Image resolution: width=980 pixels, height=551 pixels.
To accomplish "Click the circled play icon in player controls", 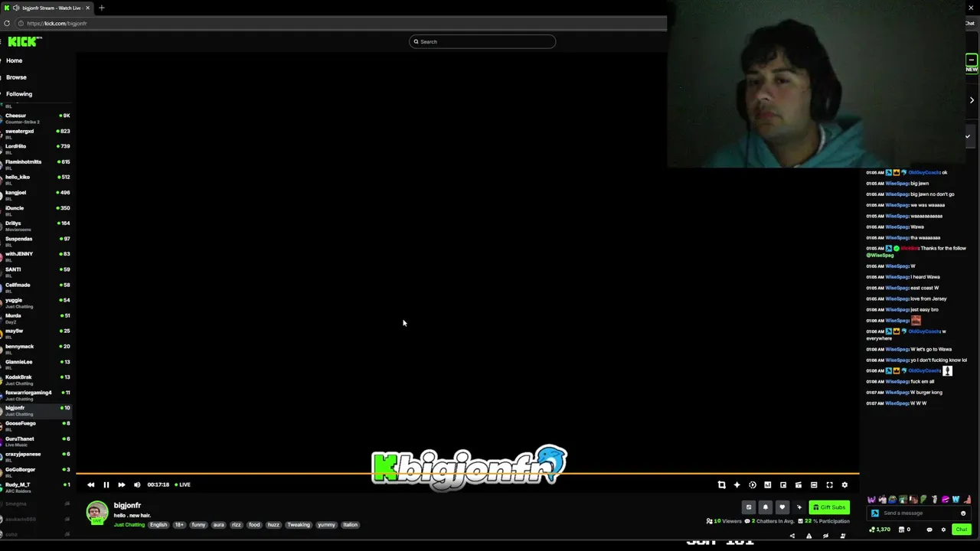I will pos(753,484).
